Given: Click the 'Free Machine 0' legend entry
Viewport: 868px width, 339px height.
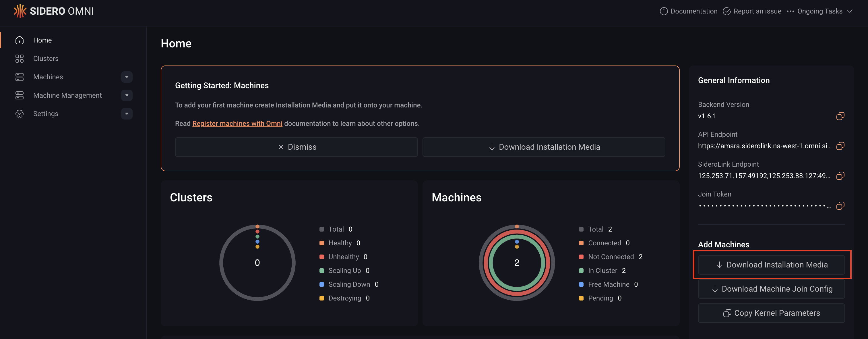Looking at the screenshot, I should tap(609, 285).
